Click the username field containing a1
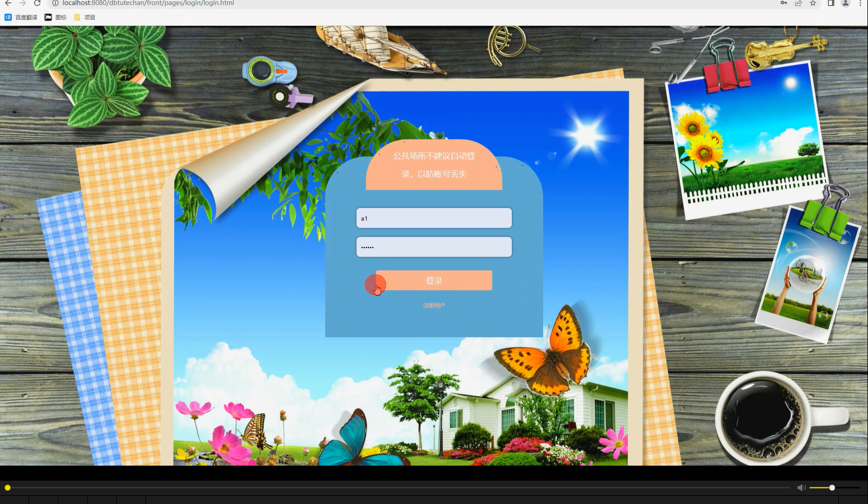Viewport: 868px width, 504px height. click(434, 218)
